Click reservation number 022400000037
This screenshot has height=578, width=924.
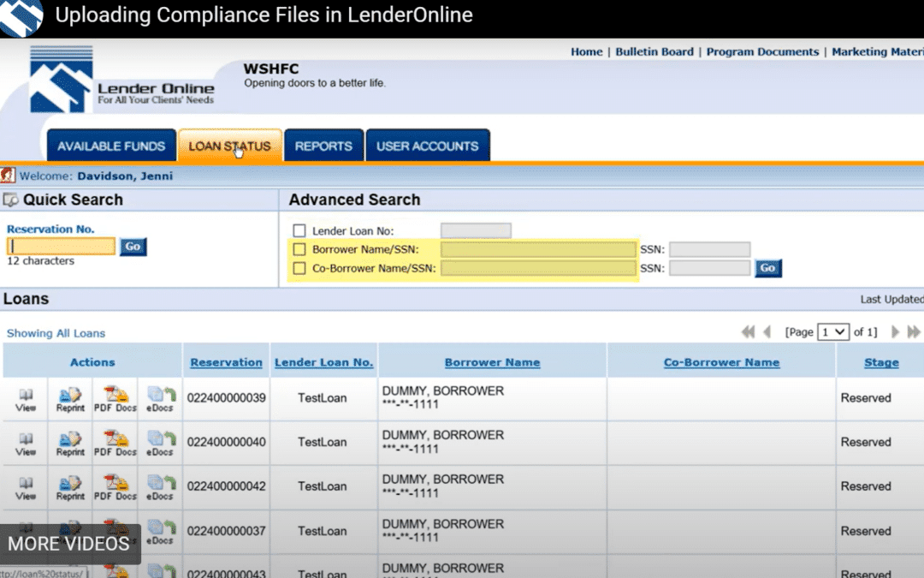(x=226, y=532)
